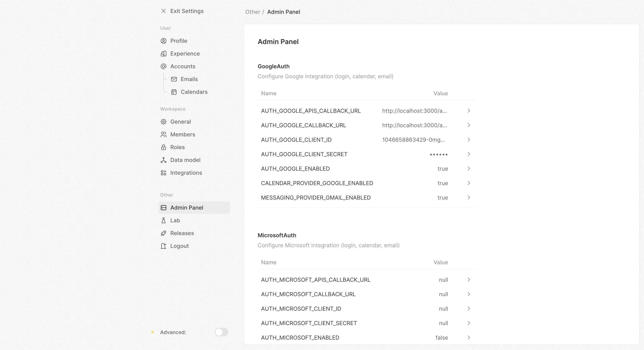Click the Integrations icon
The height and width of the screenshot is (350, 644).
pos(164,173)
